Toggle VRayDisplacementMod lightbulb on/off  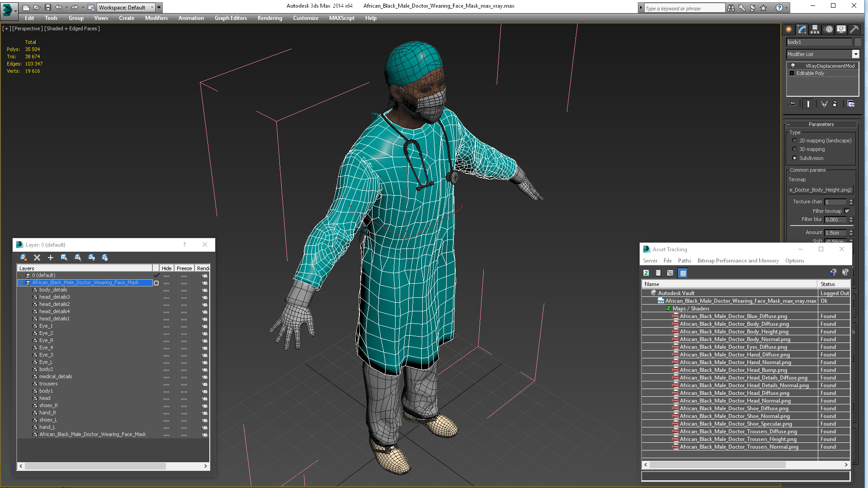tap(793, 66)
